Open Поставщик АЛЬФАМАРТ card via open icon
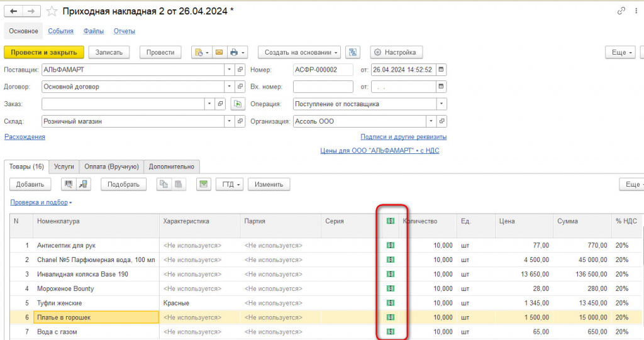The image size is (644, 340). pyautogui.click(x=240, y=70)
